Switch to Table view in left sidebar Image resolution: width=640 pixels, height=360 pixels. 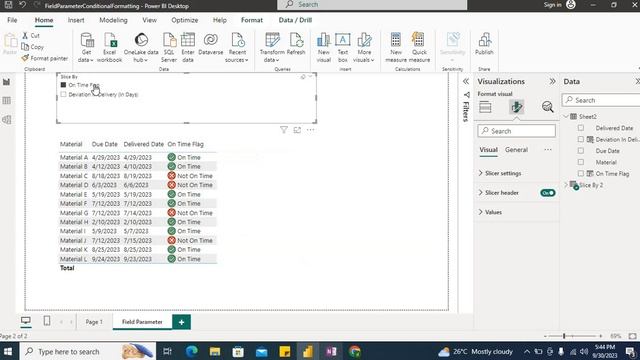pyautogui.click(x=7, y=100)
